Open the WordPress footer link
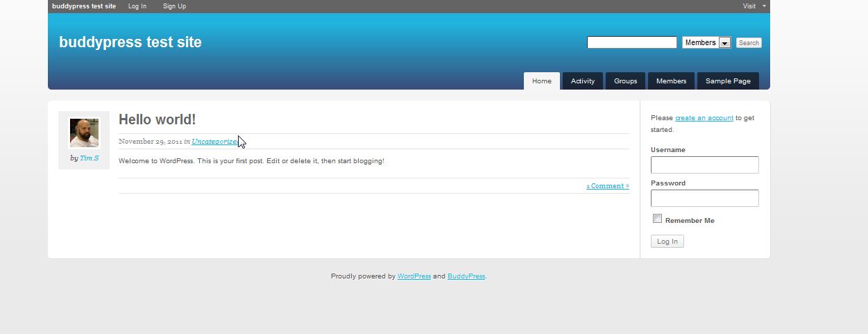 coord(414,276)
